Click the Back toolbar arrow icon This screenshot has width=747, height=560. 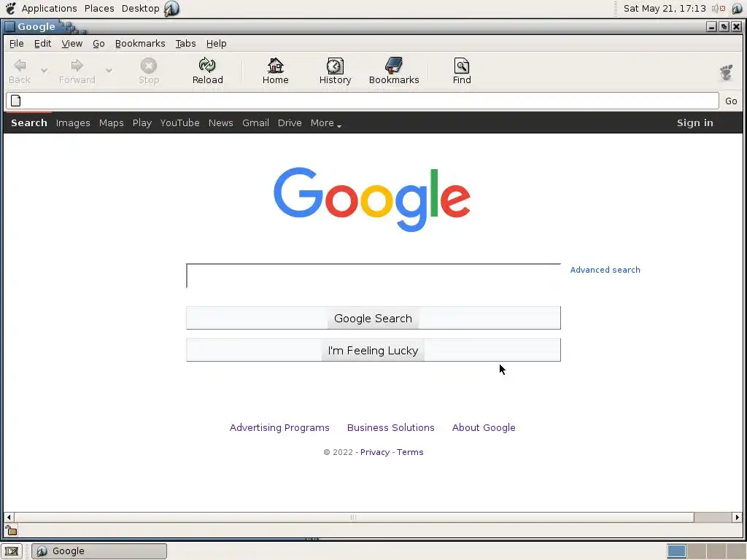[x=20, y=65]
